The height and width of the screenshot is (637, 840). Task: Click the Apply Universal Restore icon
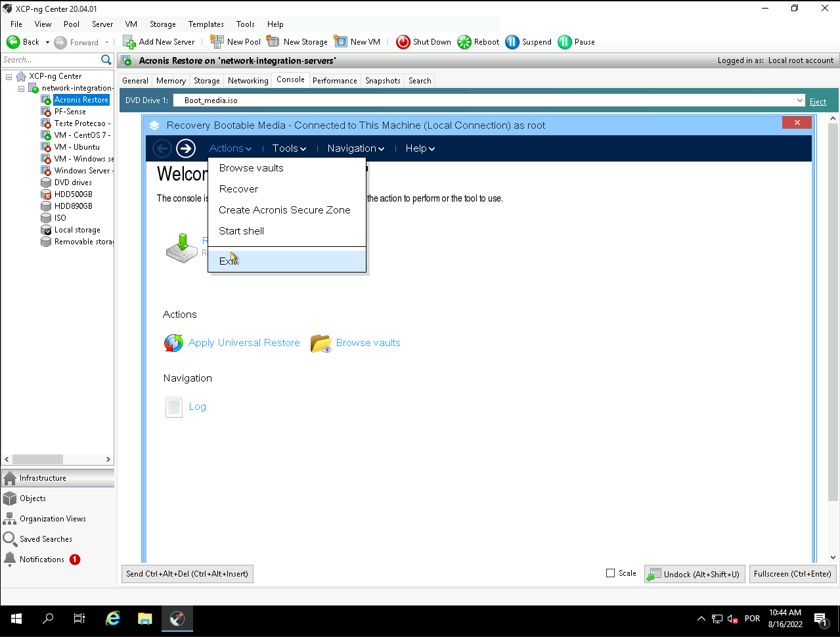[173, 343]
